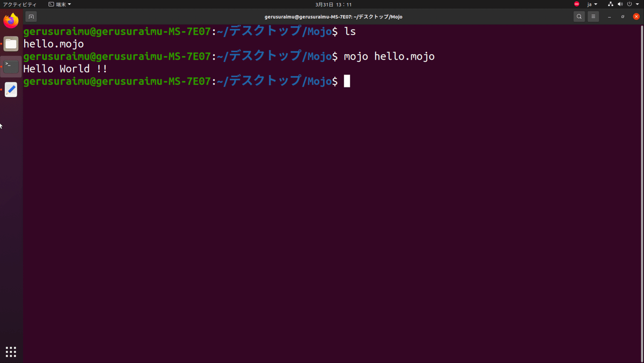Click the volume speaker icon
The image size is (644, 363).
pyautogui.click(x=620, y=4)
